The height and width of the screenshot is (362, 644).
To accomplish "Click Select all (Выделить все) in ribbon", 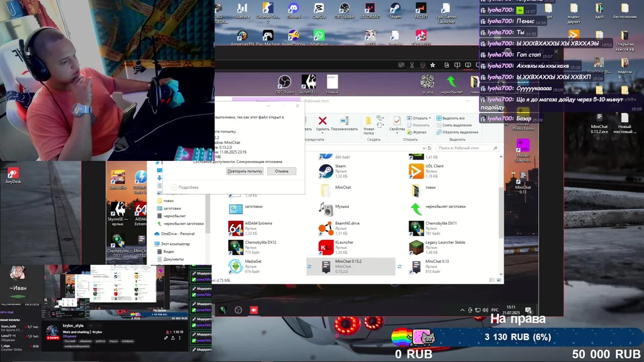I will (x=450, y=118).
